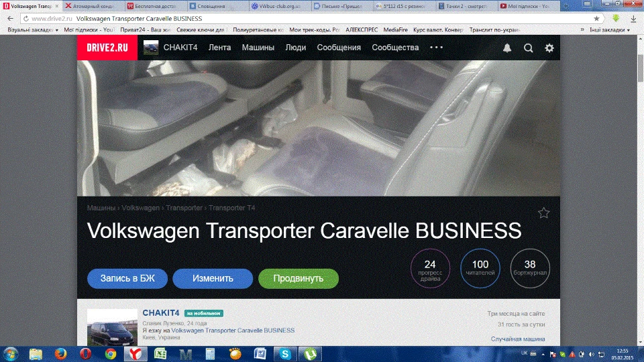The width and height of the screenshot is (644, 362).
Task: Click green Продвинуть button
Action: (299, 279)
